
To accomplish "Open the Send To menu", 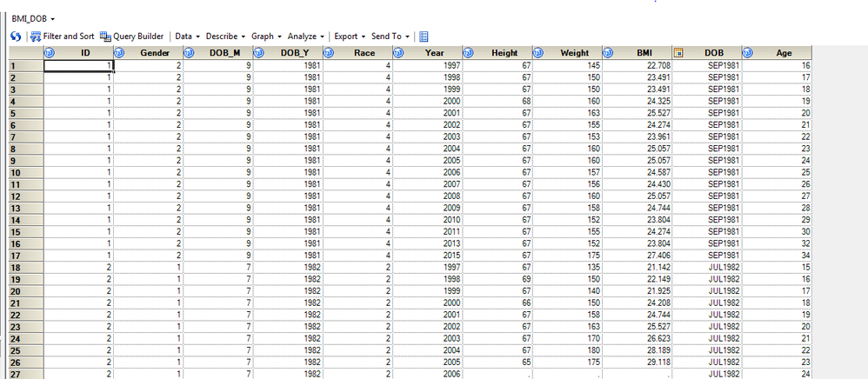I will pyautogui.click(x=391, y=37).
